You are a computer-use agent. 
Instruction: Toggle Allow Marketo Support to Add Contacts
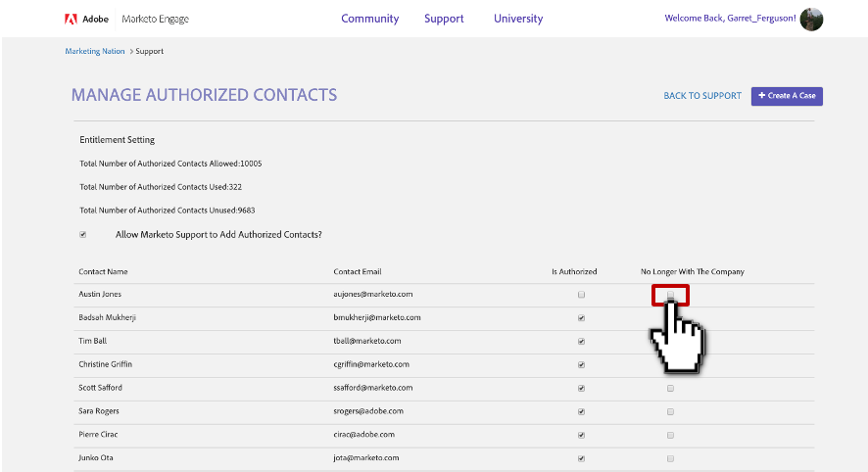tap(83, 235)
